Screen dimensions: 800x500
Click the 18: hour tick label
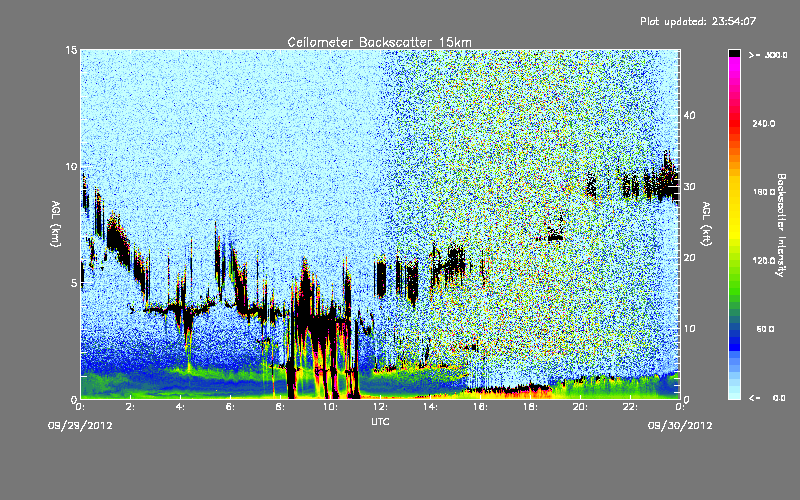click(530, 407)
